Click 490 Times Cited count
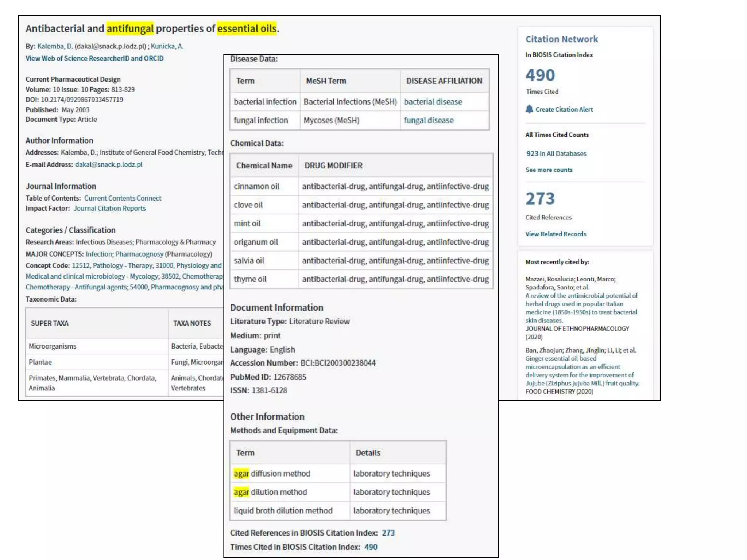The height and width of the screenshot is (560, 747). pyautogui.click(x=540, y=75)
